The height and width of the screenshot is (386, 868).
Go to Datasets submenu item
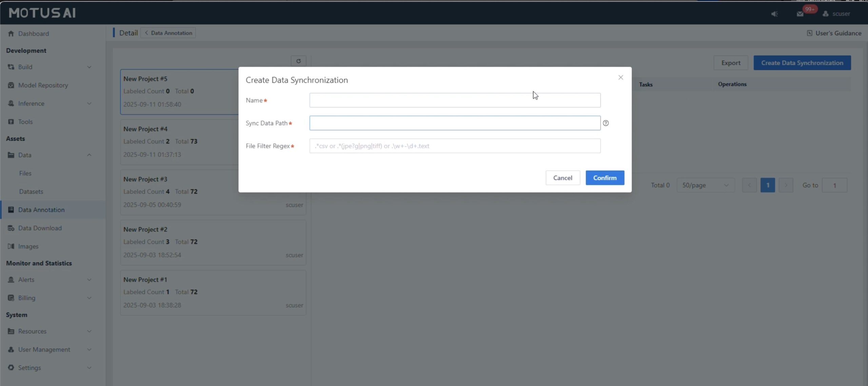[31, 191]
